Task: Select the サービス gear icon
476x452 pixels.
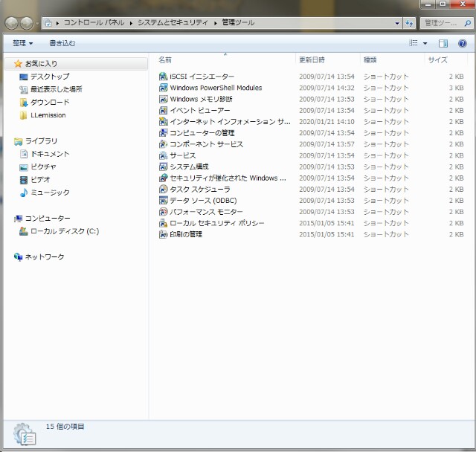Action: [x=164, y=155]
